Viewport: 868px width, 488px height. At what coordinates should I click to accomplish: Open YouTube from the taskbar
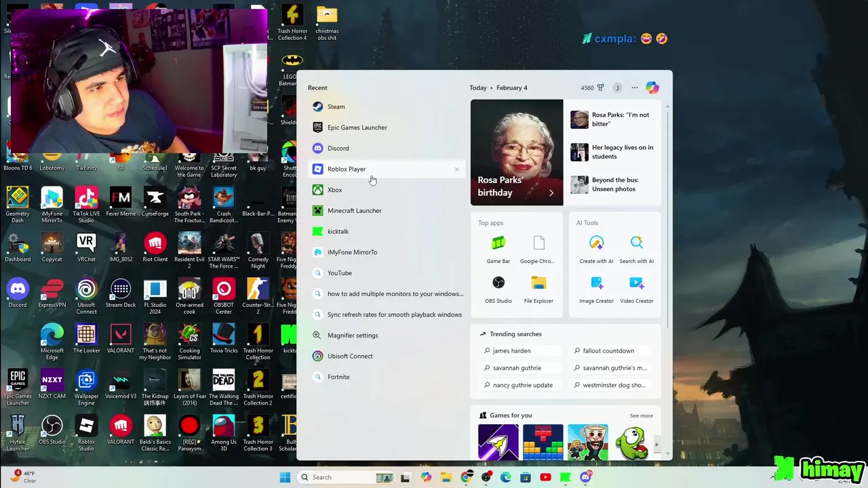coord(545,477)
